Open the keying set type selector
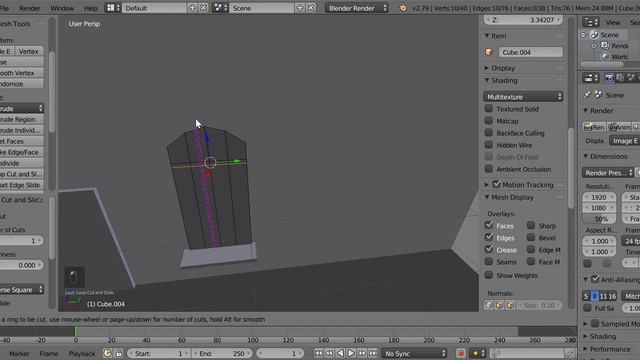Image resolution: width=640 pixels, height=360 pixels. tap(478, 353)
